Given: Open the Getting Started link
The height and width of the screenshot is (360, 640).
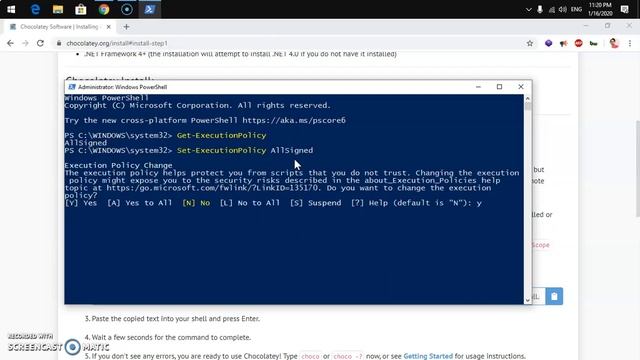Looking at the screenshot, I should point(428,356).
